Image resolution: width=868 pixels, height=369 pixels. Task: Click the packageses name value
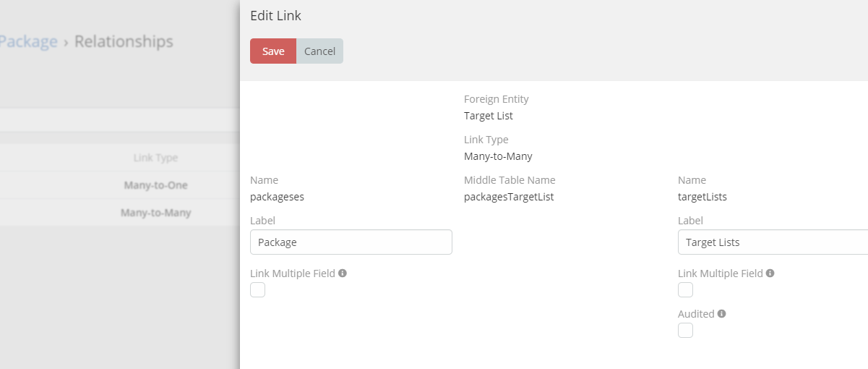tap(277, 197)
